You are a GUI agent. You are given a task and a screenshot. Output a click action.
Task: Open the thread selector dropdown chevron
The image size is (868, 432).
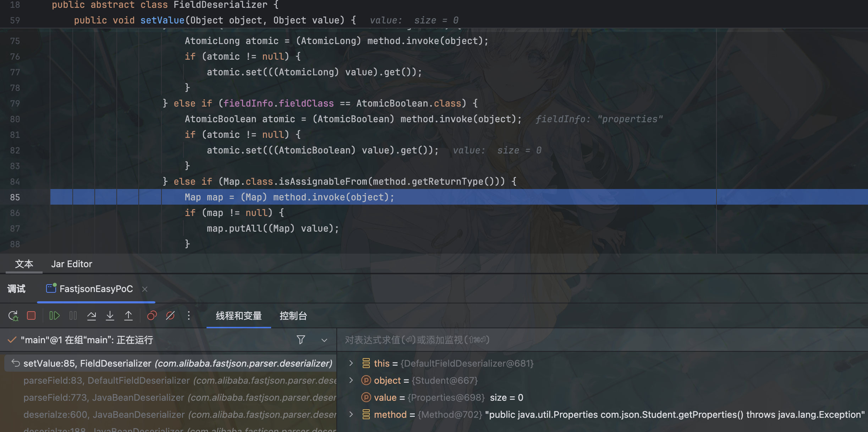[324, 340]
